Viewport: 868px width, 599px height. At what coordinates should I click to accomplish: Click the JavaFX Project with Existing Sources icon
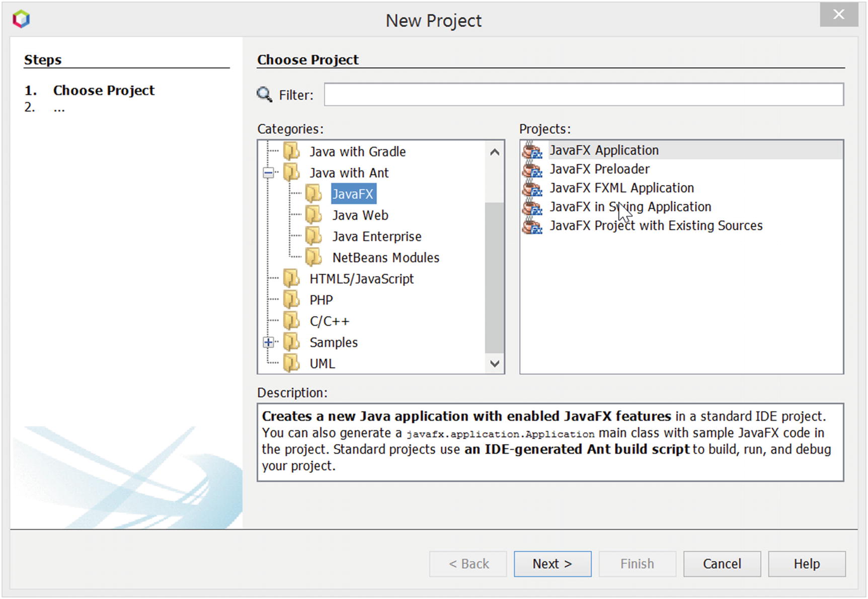532,225
